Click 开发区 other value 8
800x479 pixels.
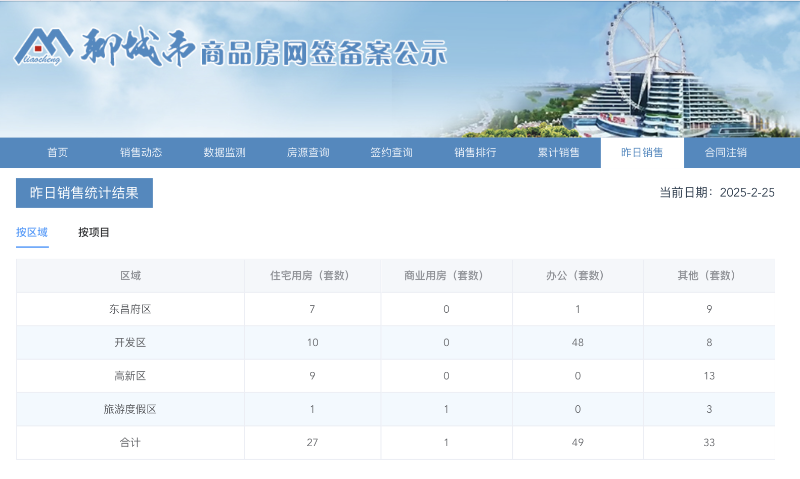point(709,343)
